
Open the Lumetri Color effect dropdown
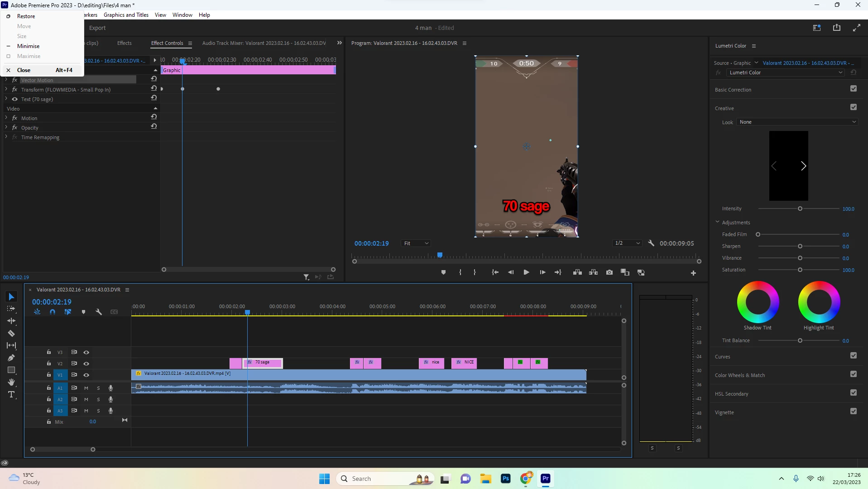(786, 73)
